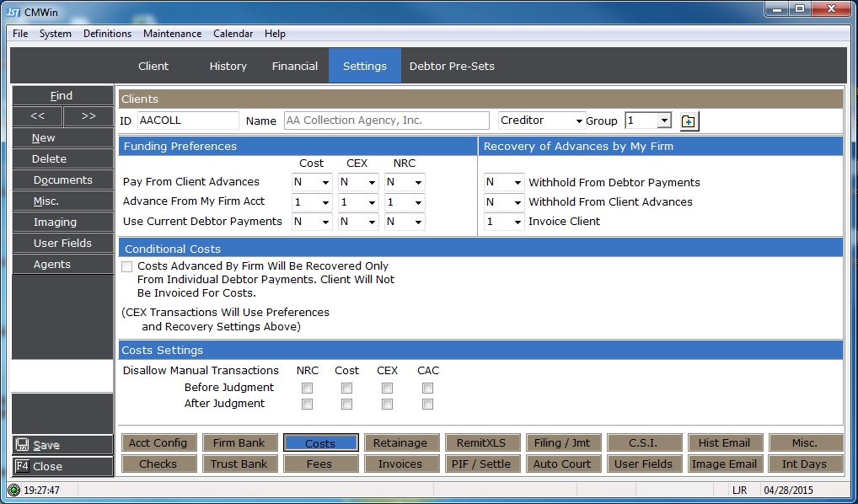The width and height of the screenshot is (858, 504).
Task: Go to previous client record with << button
Action: pyautogui.click(x=36, y=116)
